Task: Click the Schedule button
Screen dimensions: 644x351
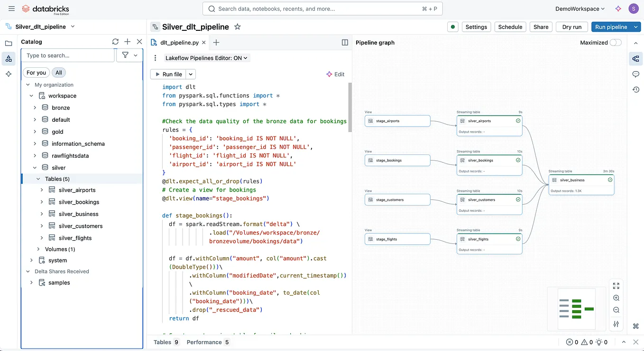Action: pos(510,27)
